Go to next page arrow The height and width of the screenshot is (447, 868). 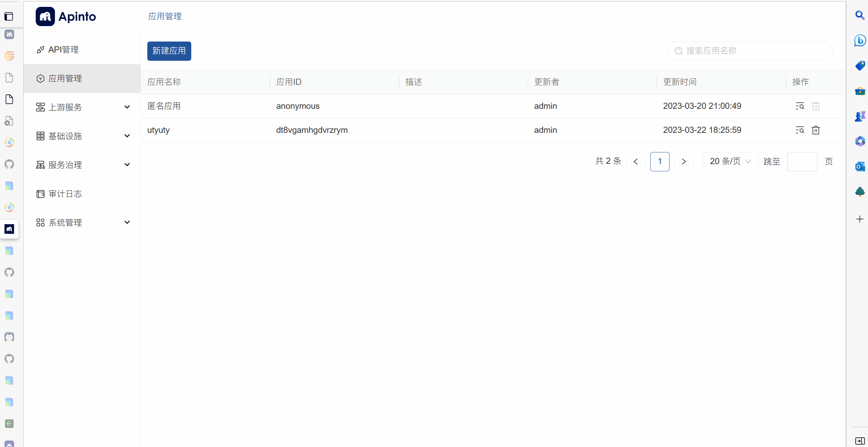tap(684, 161)
